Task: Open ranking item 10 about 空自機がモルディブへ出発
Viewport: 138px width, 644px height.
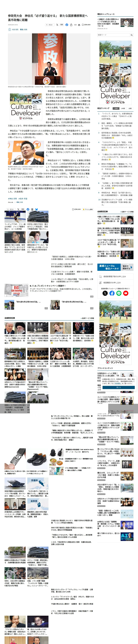Action: pyautogui.click(x=117, y=202)
